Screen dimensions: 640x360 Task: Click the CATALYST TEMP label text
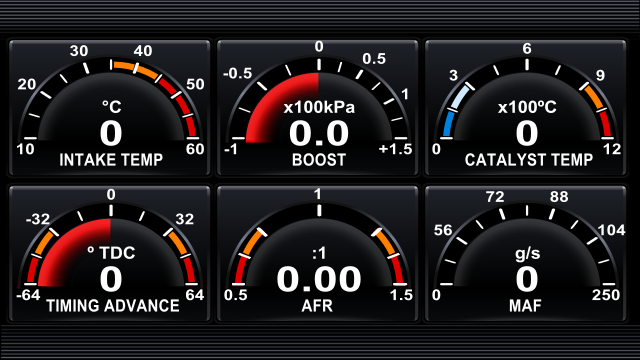coord(529,160)
